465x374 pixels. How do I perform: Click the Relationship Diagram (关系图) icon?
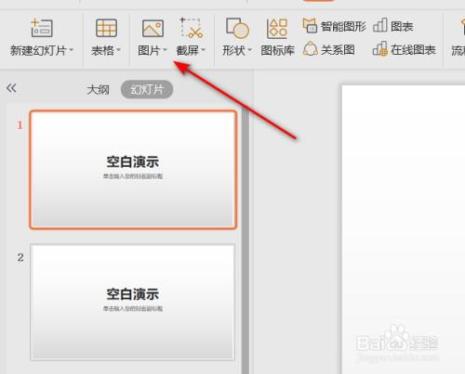(x=310, y=49)
